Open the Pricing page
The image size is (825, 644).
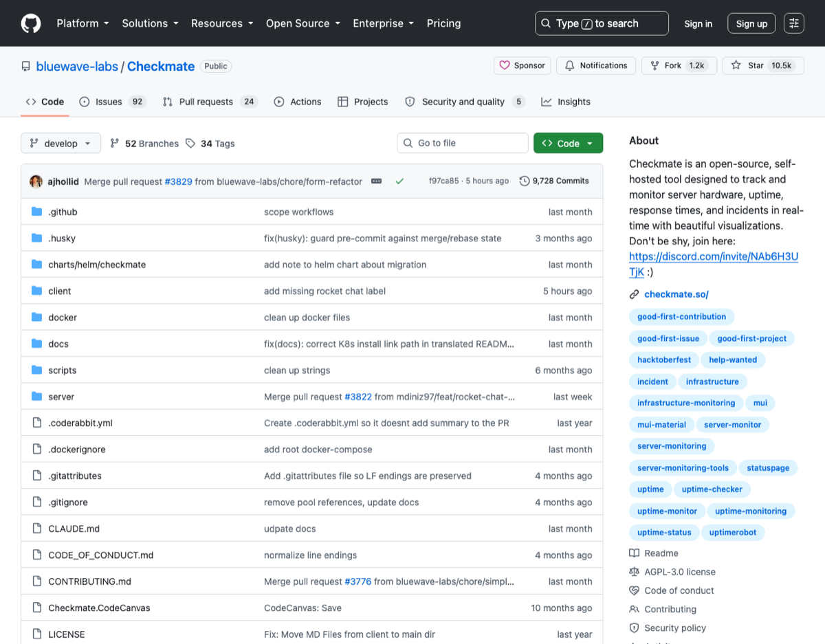point(443,23)
